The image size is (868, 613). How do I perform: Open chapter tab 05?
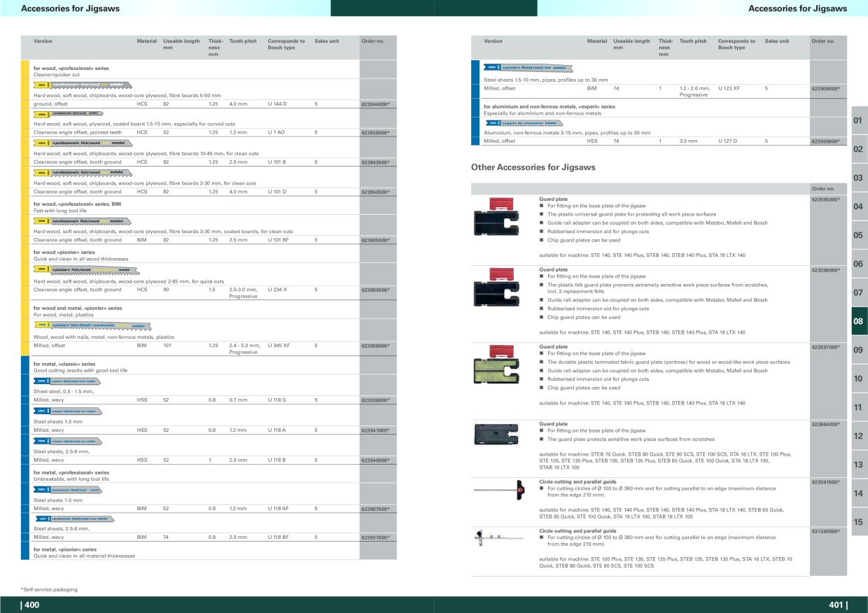tap(858, 235)
